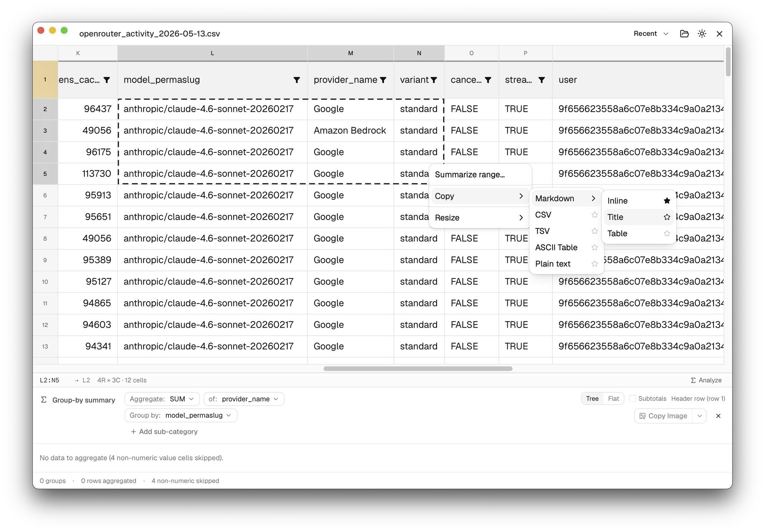Click the vertical scrollbar thumb
This screenshot has width=765, height=532.
728,62
